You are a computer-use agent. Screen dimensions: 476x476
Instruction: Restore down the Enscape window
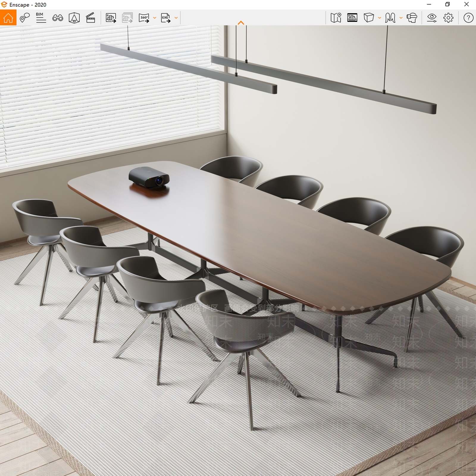[x=447, y=4]
